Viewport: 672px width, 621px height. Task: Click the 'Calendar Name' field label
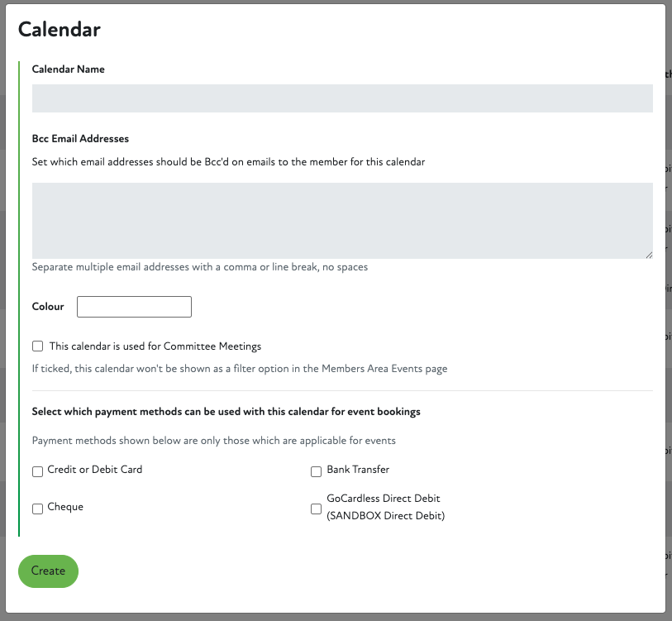[x=68, y=69]
